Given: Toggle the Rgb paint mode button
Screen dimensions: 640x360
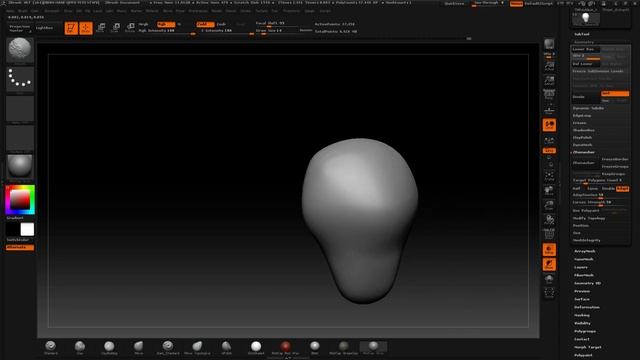Looking at the screenshot, I should click(x=166, y=24).
